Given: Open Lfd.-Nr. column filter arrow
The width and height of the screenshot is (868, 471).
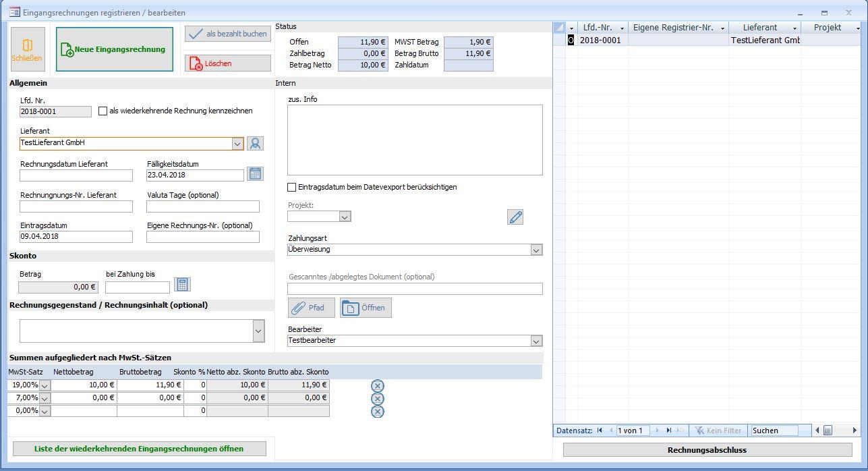Looking at the screenshot, I should (622, 28).
